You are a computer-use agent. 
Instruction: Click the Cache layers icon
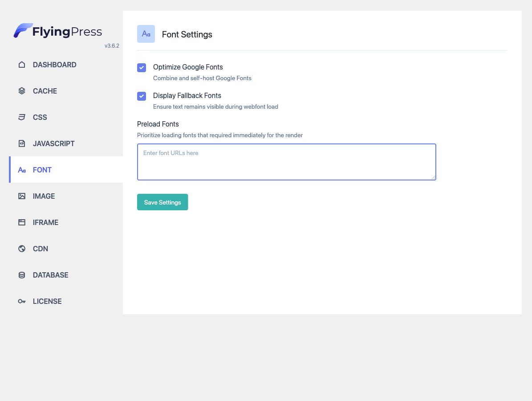tap(22, 90)
